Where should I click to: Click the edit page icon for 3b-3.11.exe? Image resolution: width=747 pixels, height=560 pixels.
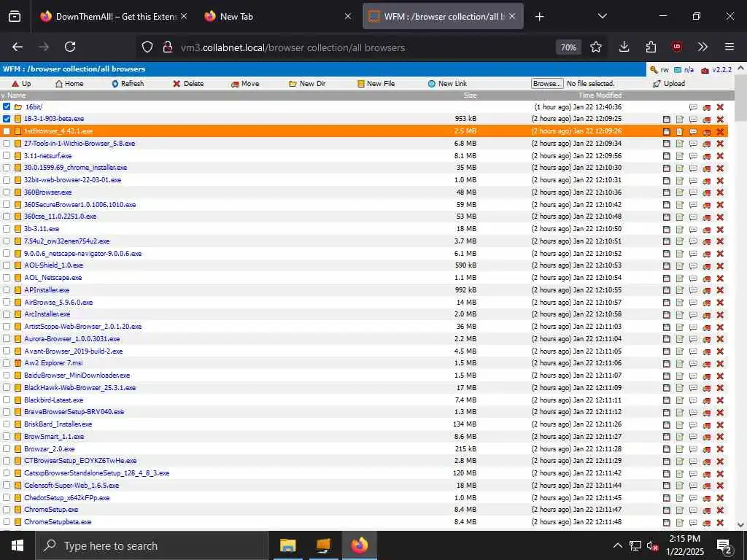click(680, 229)
